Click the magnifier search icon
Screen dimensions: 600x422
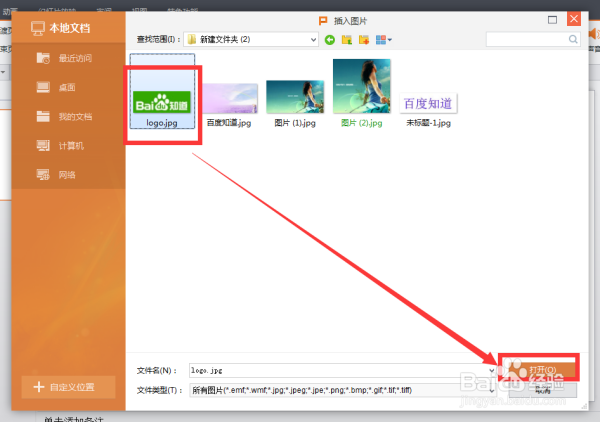pos(573,39)
